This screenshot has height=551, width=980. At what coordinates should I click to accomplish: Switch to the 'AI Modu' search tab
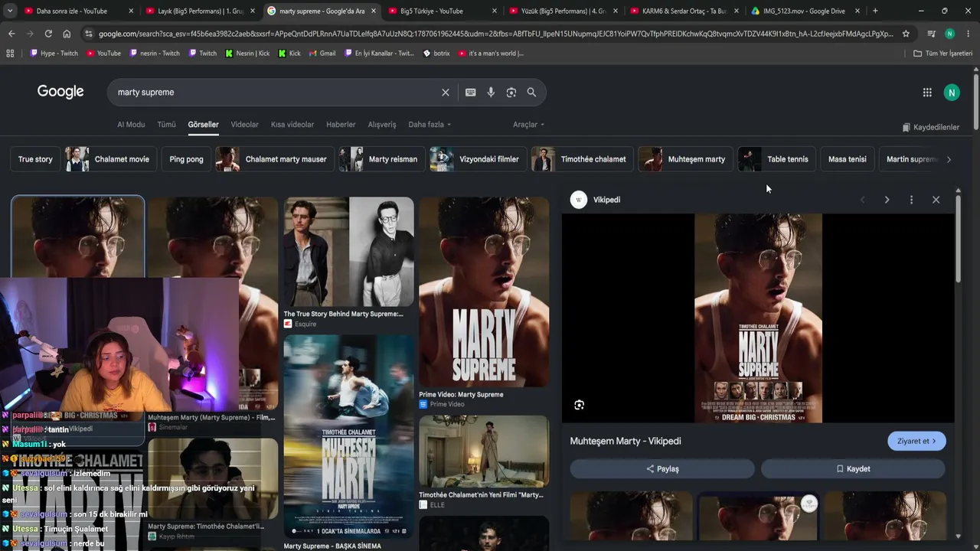[x=131, y=125]
